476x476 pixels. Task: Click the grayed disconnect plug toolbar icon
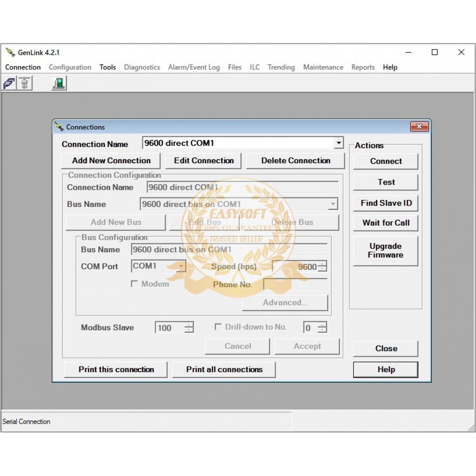pos(25,83)
